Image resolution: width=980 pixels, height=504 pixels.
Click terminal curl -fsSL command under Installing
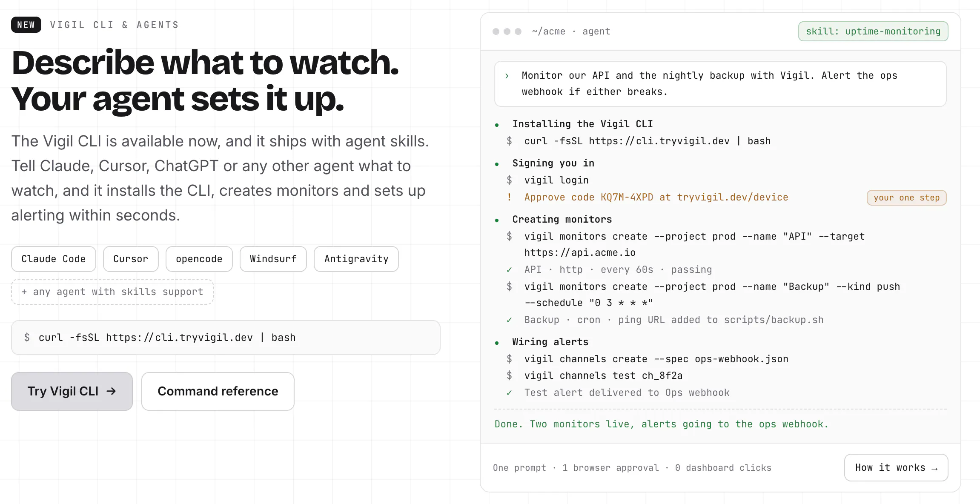pos(647,141)
